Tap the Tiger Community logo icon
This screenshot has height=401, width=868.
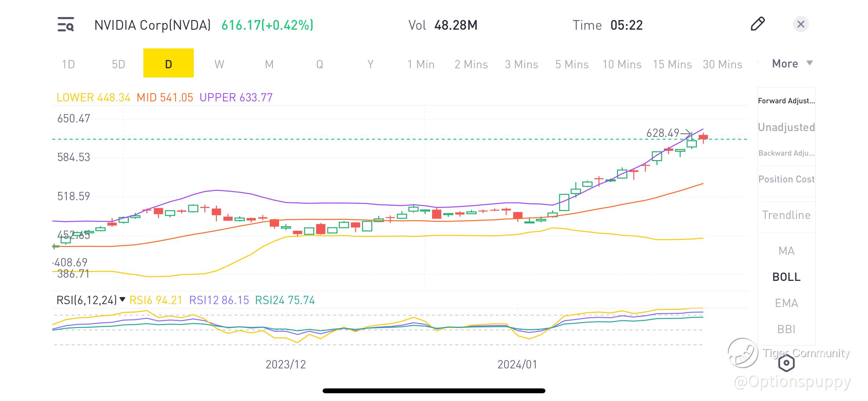743,353
